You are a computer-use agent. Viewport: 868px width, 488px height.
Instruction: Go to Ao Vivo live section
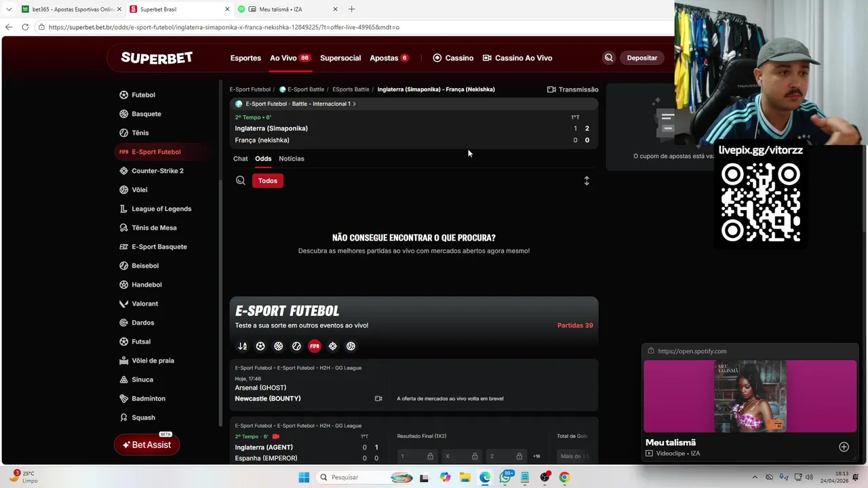pos(290,58)
